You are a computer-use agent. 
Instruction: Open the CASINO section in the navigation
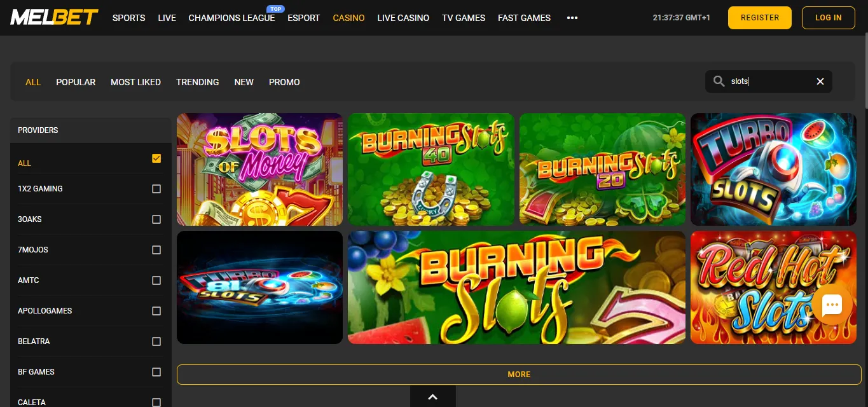[x=348, y=18]
